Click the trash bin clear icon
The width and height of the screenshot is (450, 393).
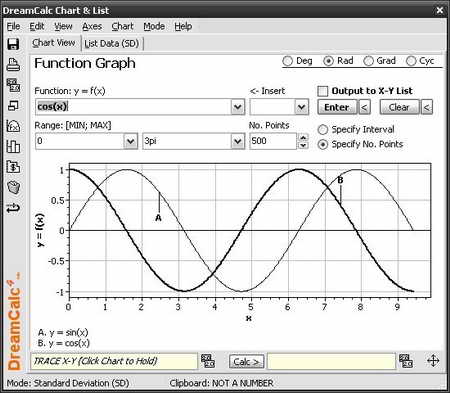tap(13, 187)
